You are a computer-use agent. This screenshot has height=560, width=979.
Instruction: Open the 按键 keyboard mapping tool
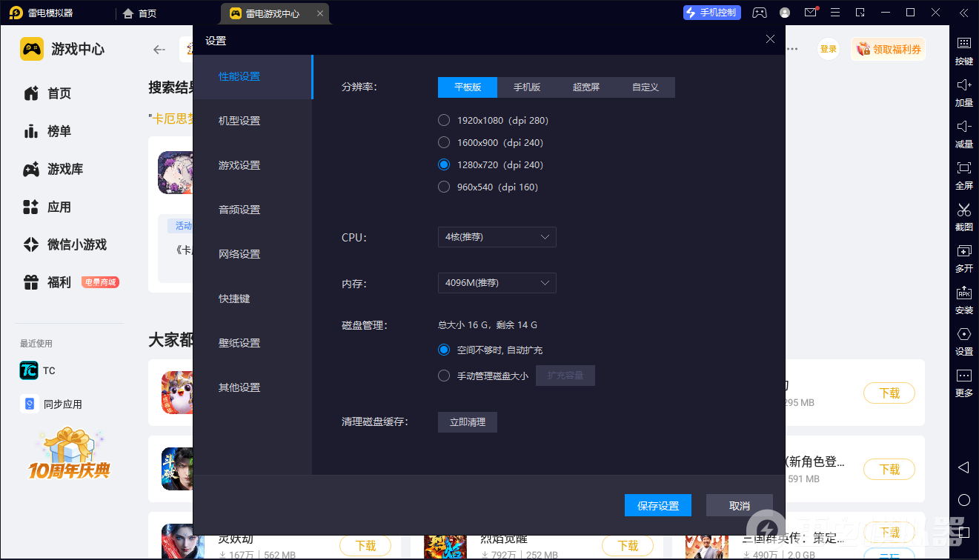coord(963,50)
